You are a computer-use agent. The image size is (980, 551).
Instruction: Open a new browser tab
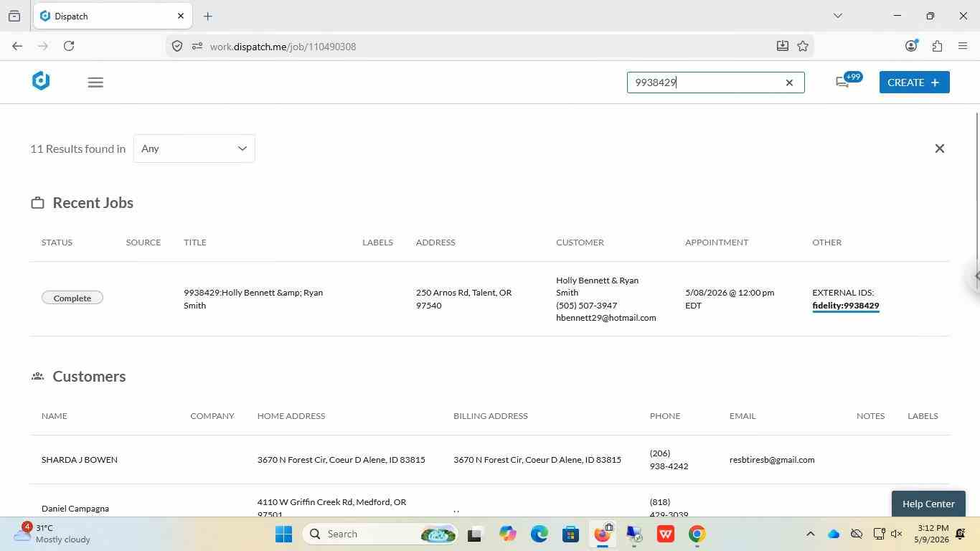(x=208, y=16)
